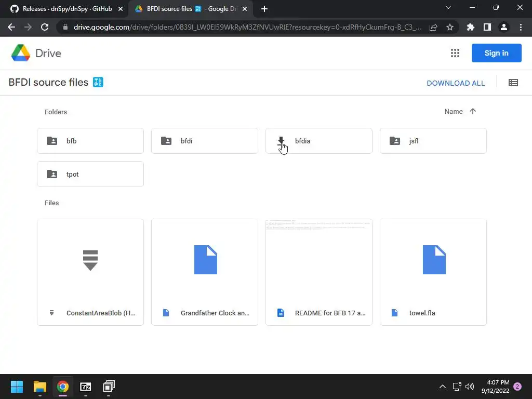View site info lock icon
The height and width of the screenshot is (399, 532).
click(65, 27)
